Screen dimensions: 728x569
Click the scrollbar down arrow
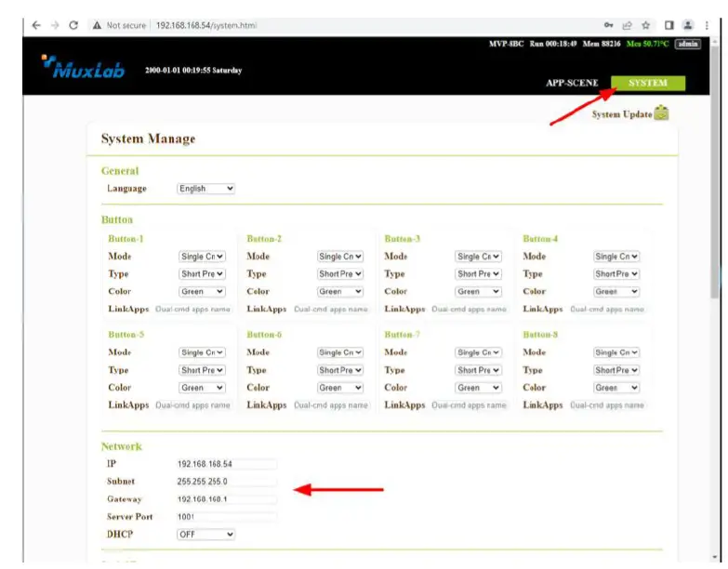715,557
